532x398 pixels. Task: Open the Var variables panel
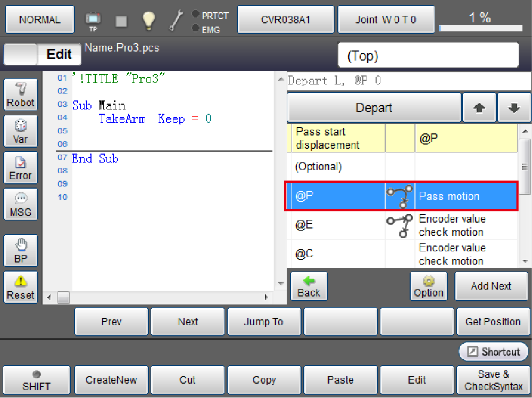pyautogui.click(x=21, y=131)
